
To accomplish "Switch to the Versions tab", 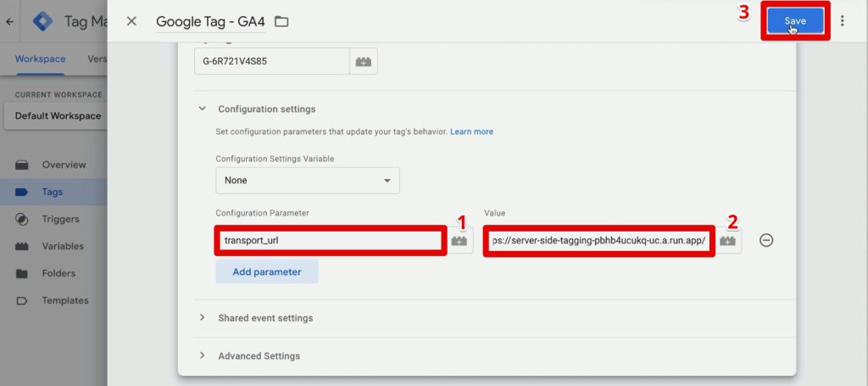I will pyautogui.click(x=97, y=59).
